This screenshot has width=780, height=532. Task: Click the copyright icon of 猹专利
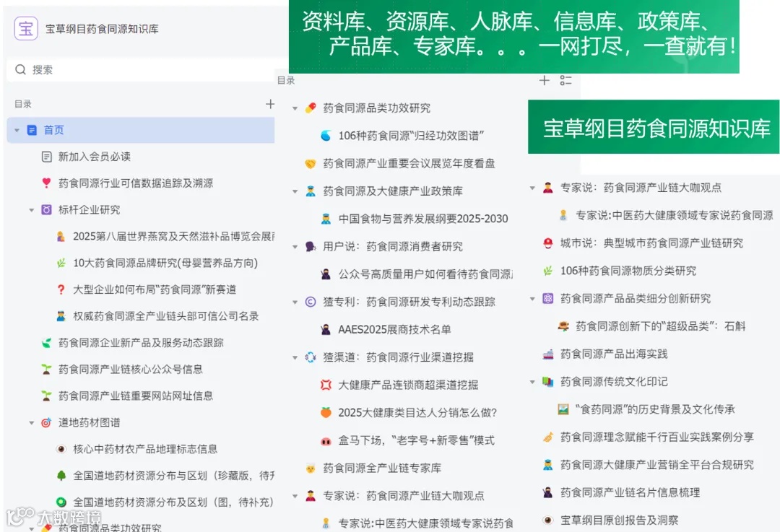point(311,302)
